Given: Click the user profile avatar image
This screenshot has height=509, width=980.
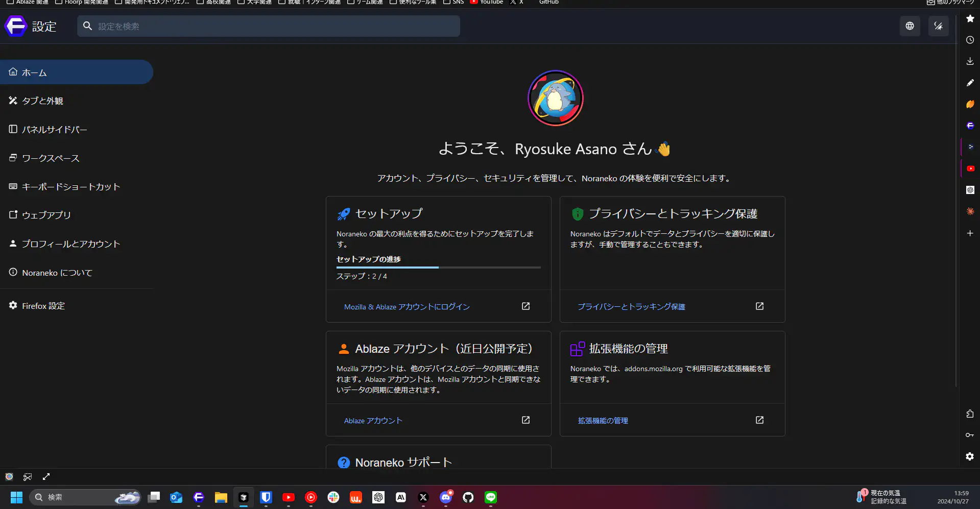Looking at the screenshot, I should click(x=555, y=98).
